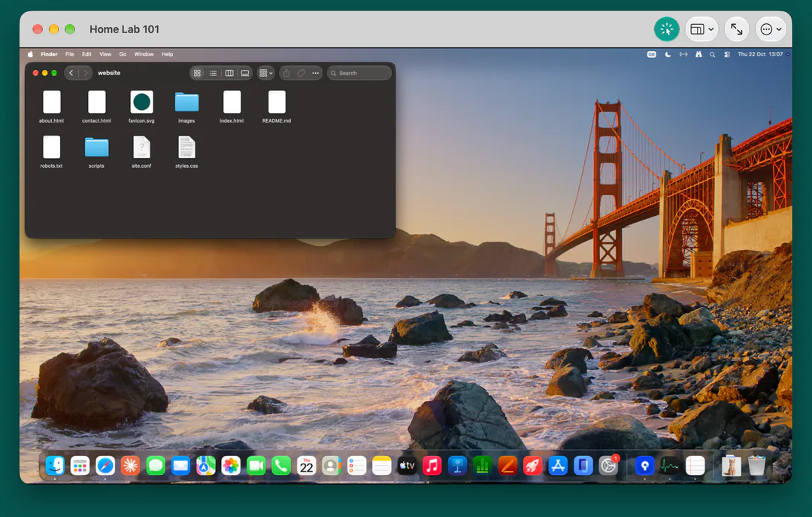Open the Finder menu in menu bar
The image size is (812, 517).
(x=49, y=54)
